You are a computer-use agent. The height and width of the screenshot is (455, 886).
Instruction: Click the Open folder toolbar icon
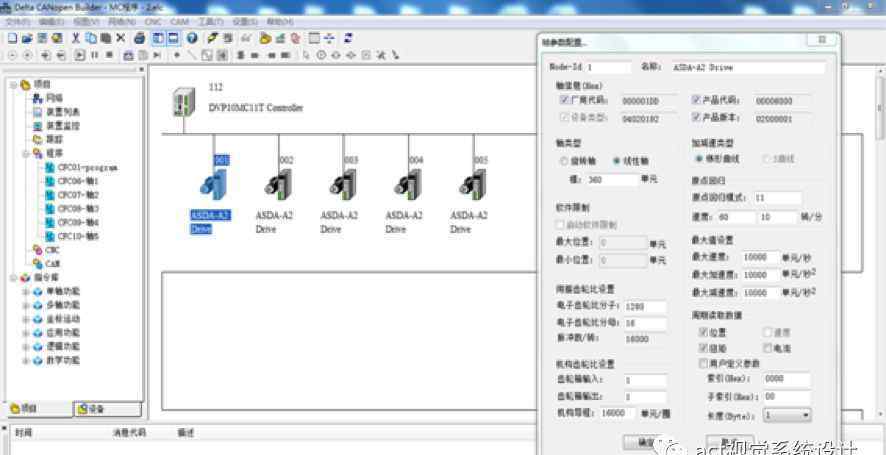tap(27, 38)
